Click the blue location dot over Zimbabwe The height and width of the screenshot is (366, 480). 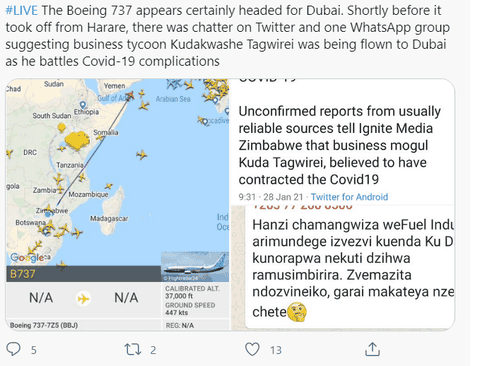pos(48,213)
